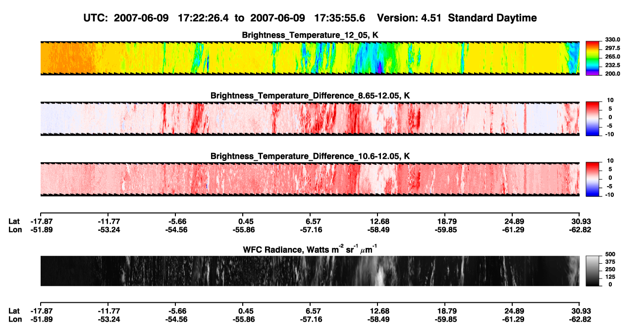The height and width of the screenshot is (330, 644).
Task: Click the Lon label of the lower axis
Action: click(14, 320)
